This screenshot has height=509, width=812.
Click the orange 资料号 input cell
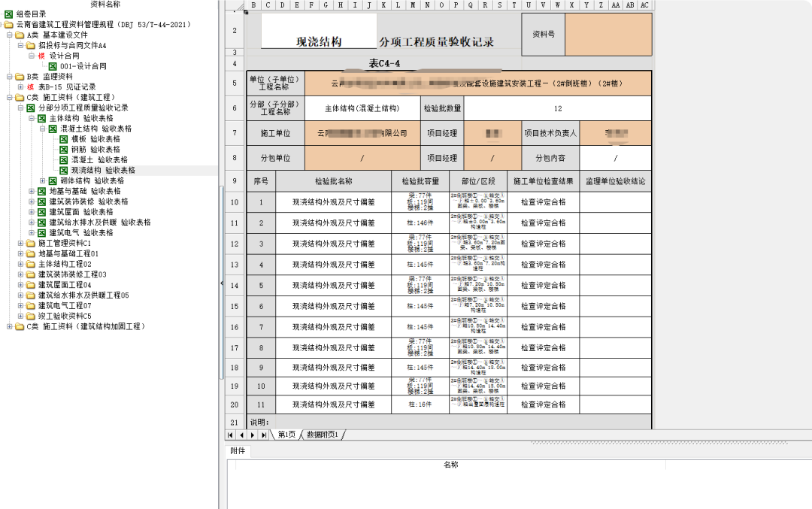[x=608, y=34]
